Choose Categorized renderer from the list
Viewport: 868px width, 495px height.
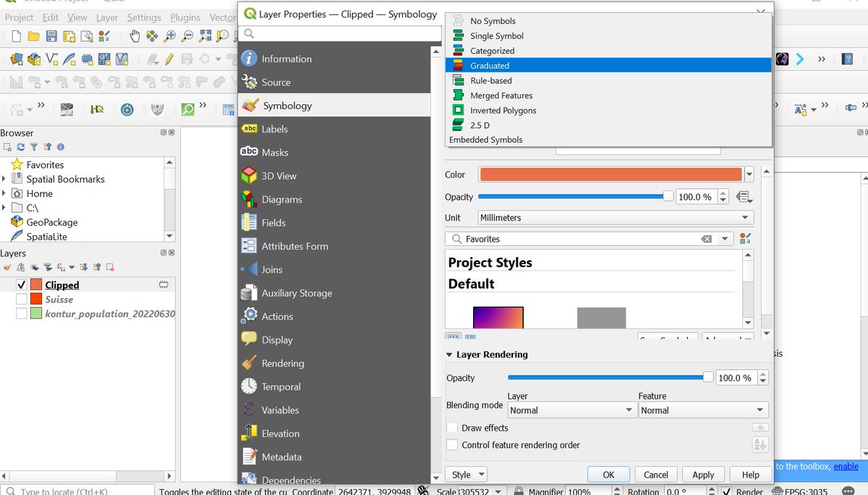coord(609,51)
